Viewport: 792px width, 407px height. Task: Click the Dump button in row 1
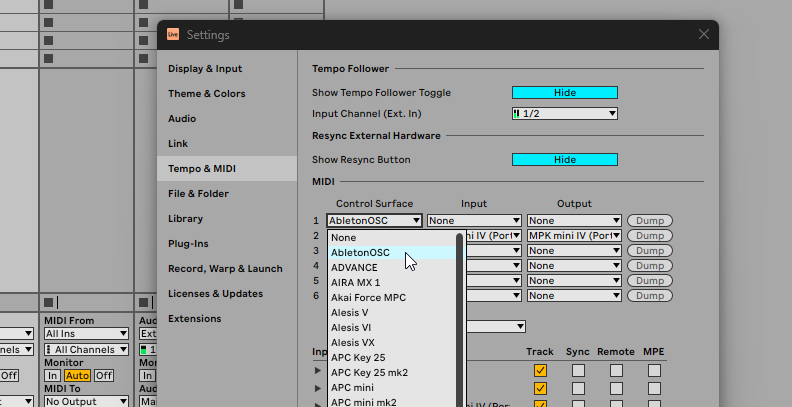pos(650,221)
